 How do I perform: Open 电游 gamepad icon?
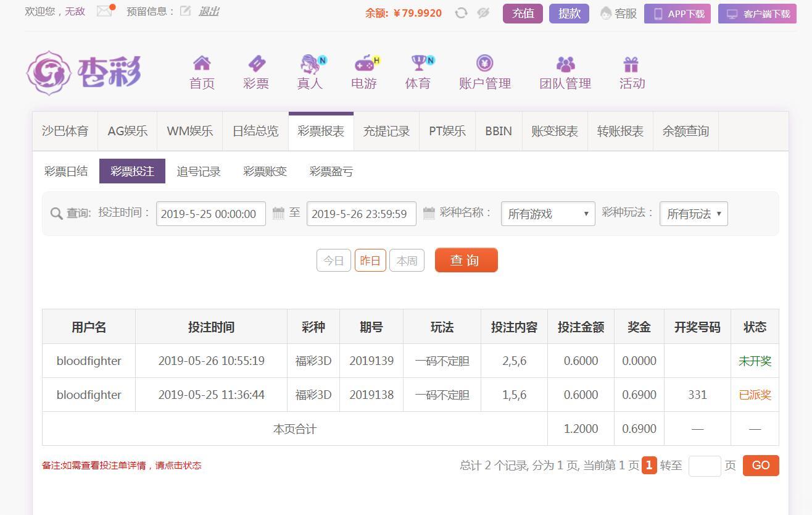pos(365,63)
